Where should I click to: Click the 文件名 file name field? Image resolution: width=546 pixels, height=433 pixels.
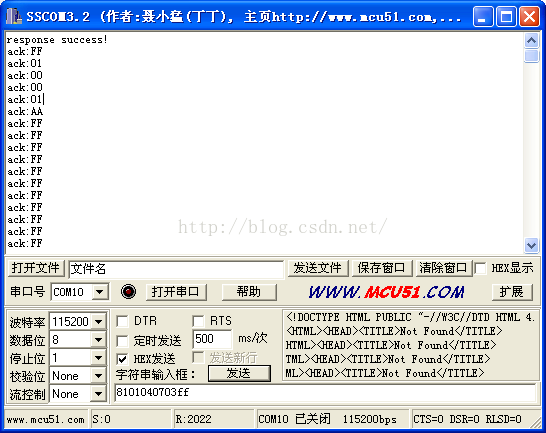pyautogui.click(x=176, y=269)
